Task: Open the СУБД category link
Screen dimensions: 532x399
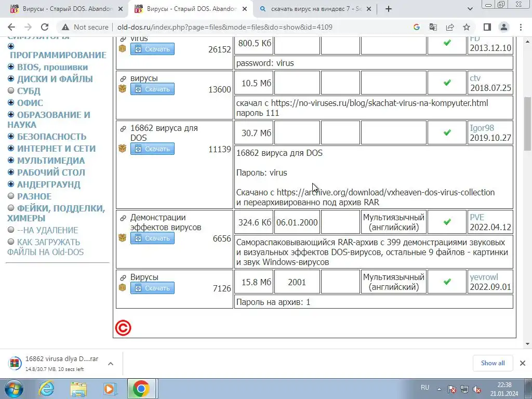Action: click(x=29, y=91)
